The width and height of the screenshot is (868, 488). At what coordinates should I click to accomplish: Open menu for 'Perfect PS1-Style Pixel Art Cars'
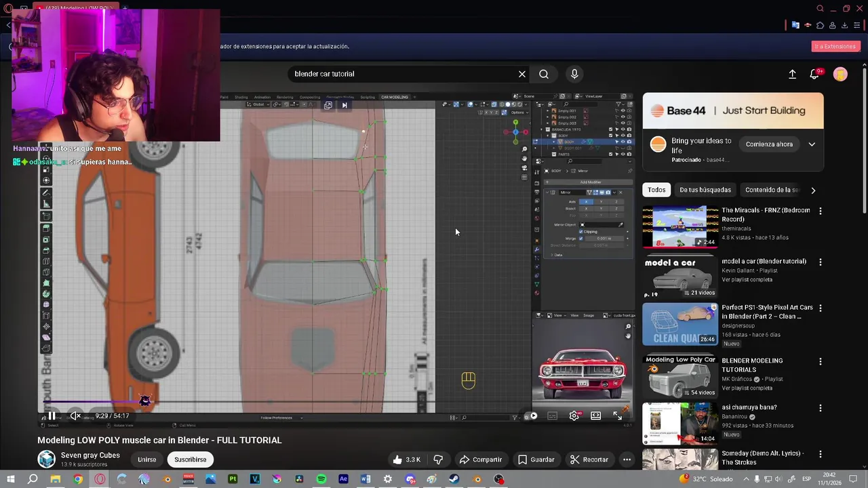click(x=821, y=308)
